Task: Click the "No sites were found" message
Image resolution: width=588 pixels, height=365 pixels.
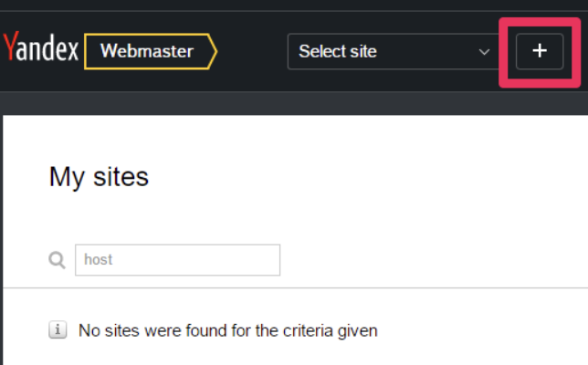Action: coord(228,330)
